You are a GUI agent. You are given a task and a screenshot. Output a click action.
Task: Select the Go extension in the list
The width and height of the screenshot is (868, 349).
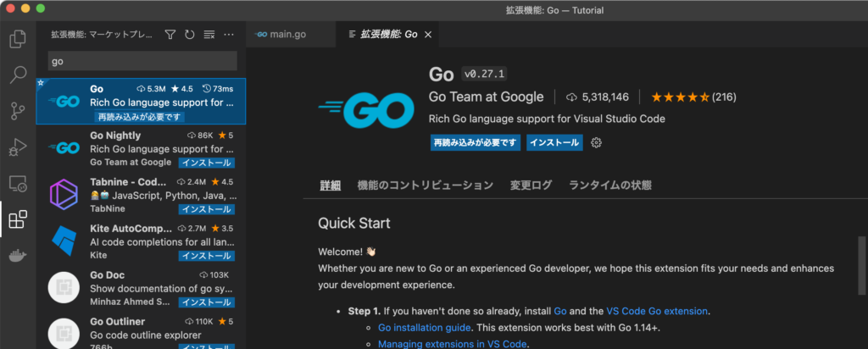142,101
